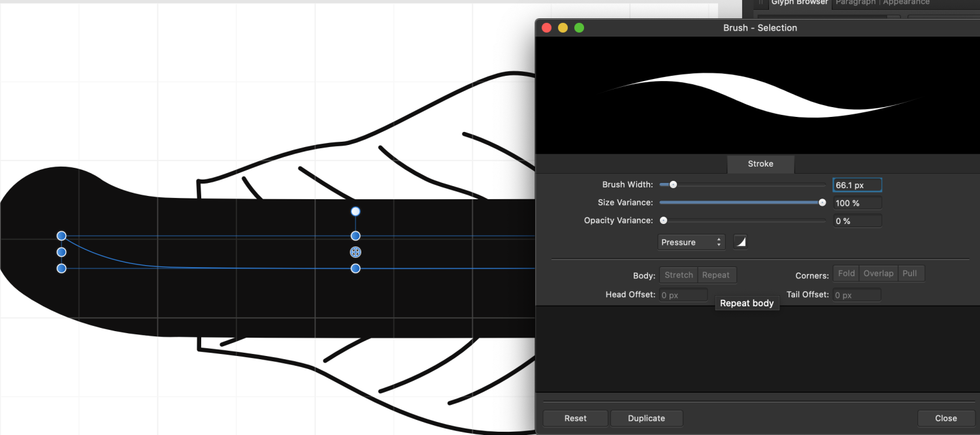The height and width of the screenshot is (435, 980).
Task: Set corners to Overlap
Action: 878,273
